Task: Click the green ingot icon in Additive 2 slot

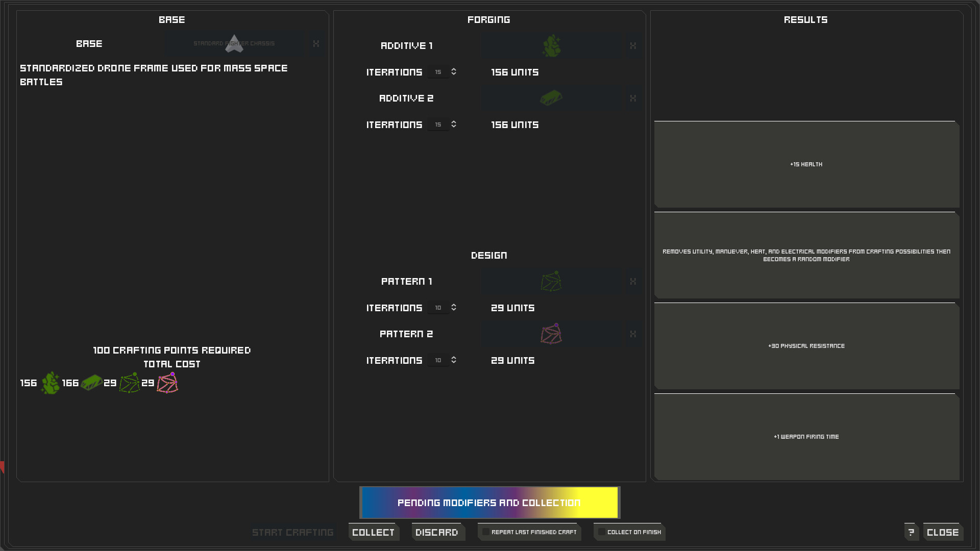Action: [551, 98]
